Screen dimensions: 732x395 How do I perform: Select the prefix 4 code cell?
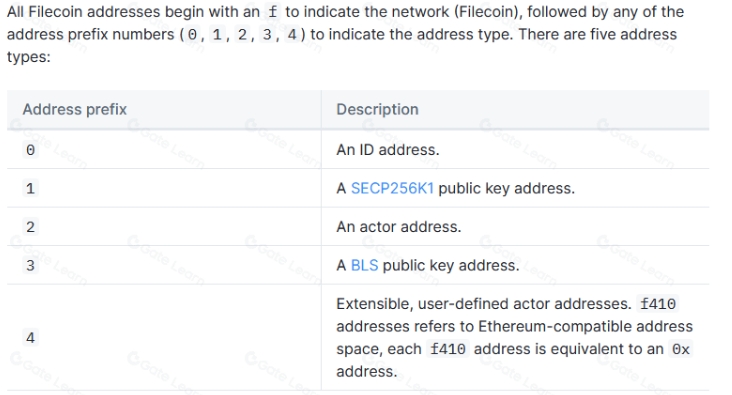click(30, 338)
